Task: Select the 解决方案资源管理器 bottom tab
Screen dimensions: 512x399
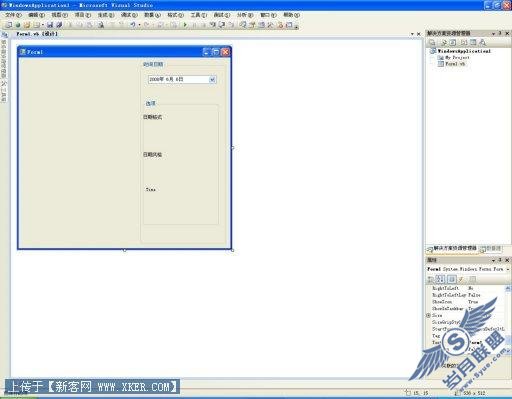Action: click(452, 248)
